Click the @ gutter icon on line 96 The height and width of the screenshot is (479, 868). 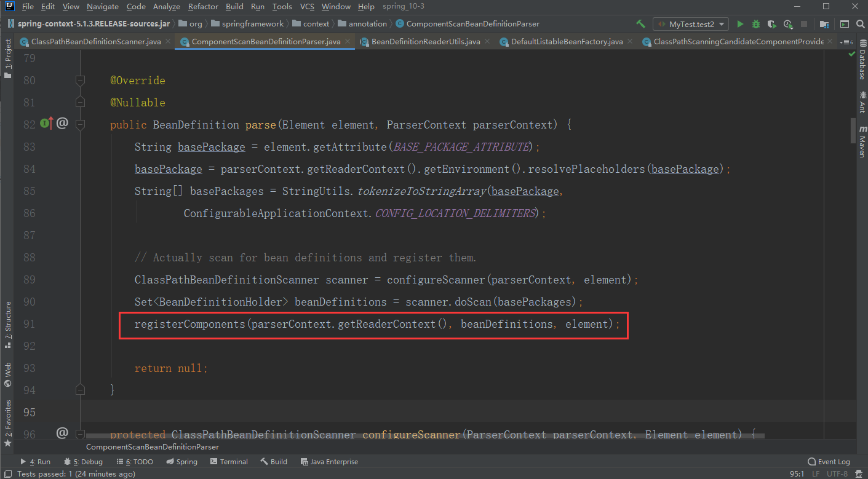tap(62, 433)
